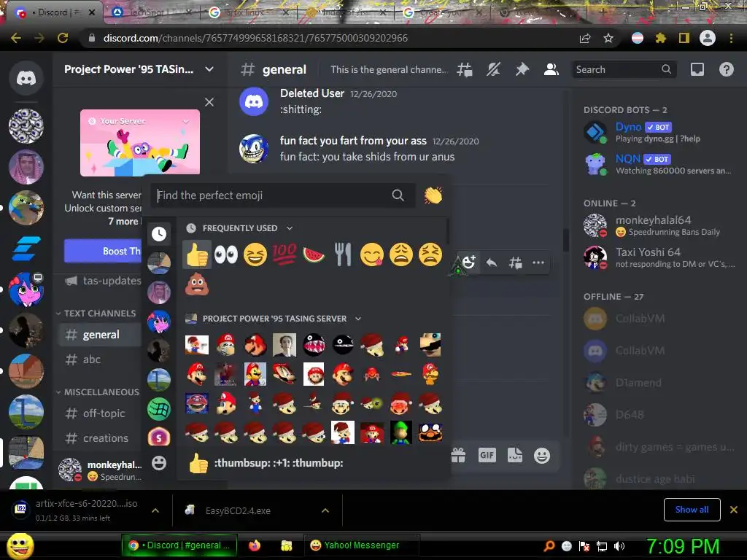
Task: Pick the thumbs up emoji
Action: (197, 254)
